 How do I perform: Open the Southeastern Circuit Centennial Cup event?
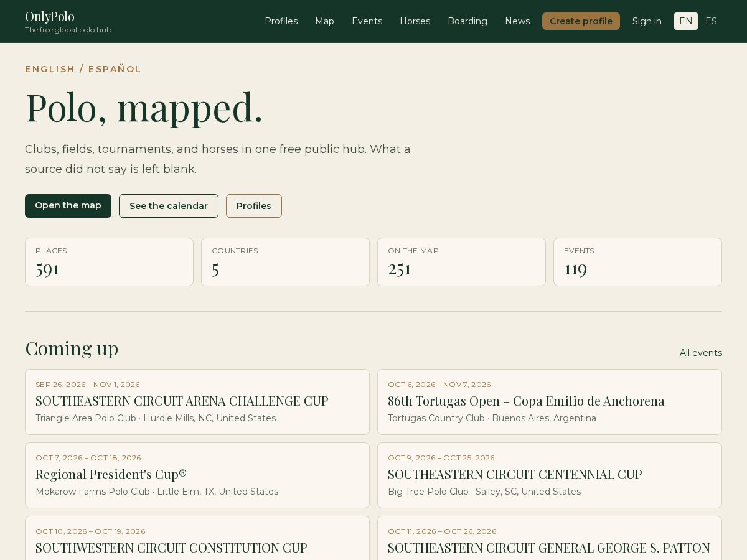click(550, 475)
